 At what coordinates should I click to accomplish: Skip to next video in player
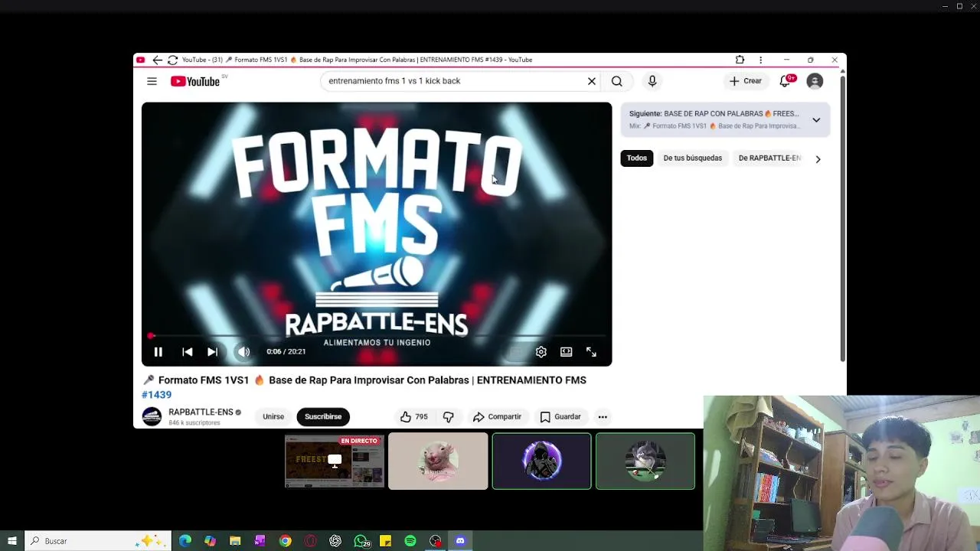click(212, 352)
